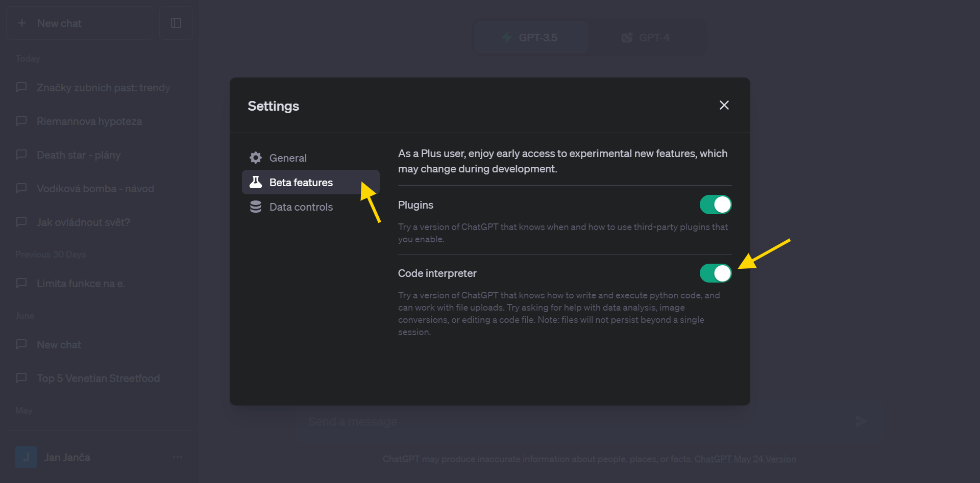Image resolution: width=980 pixels, height=483 pixels.
Task: Click chat icon beside Jak ovládnout svět?
Action: (x=21, y=222)
